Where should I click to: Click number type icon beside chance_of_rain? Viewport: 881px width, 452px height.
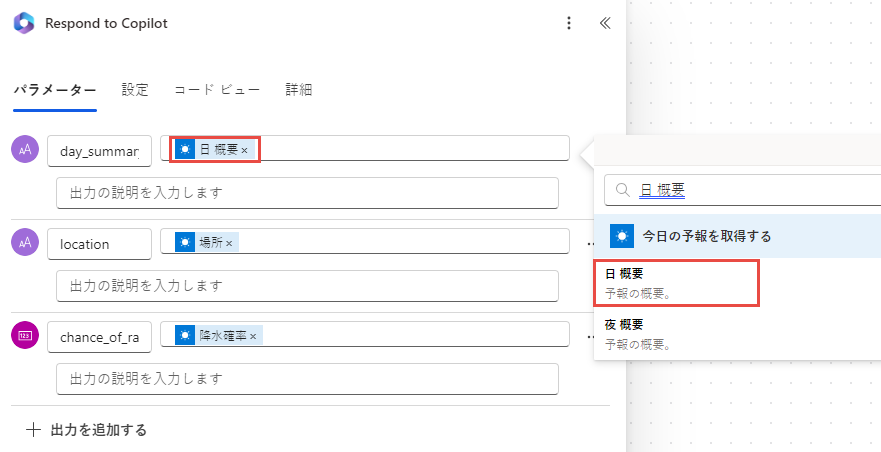pos(25,336)
